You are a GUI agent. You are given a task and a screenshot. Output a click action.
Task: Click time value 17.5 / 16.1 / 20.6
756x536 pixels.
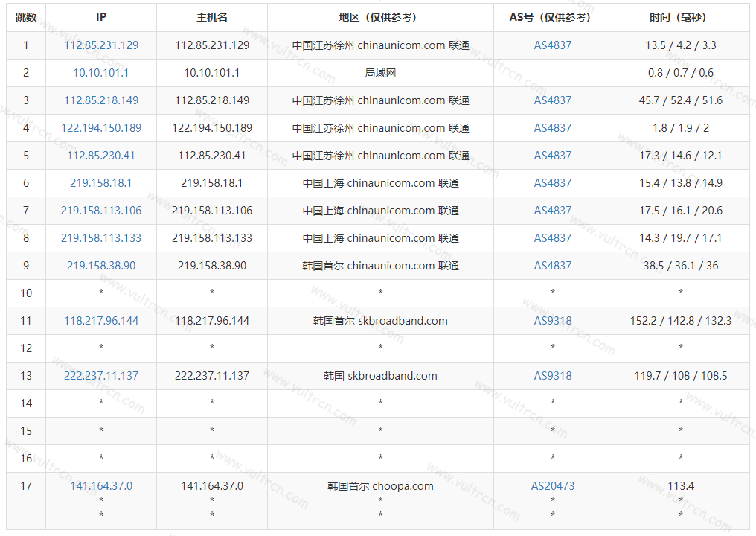coord(680,211)
